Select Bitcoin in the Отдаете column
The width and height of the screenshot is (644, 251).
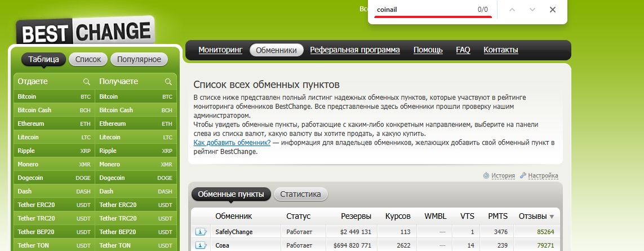(x=54, y=96)
